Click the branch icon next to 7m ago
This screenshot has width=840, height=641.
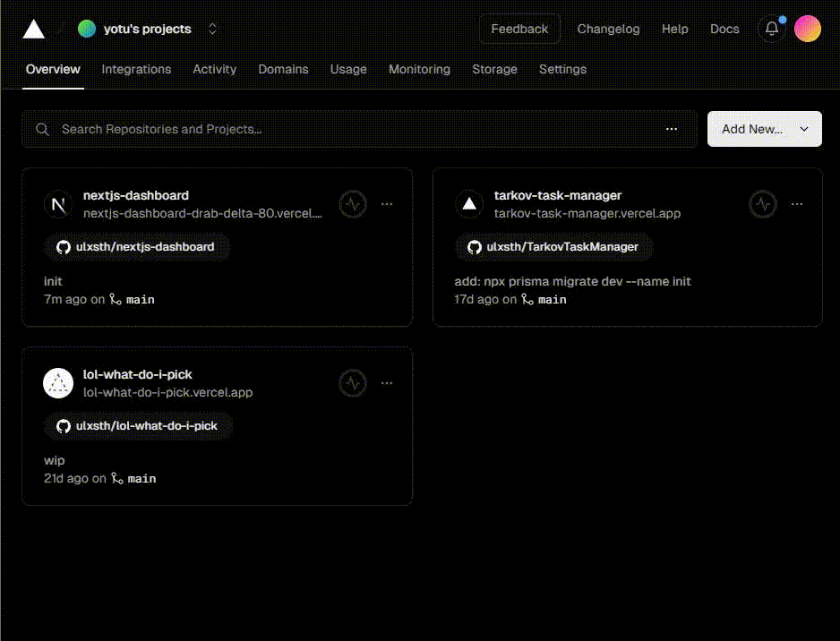(x=116, y=299)
